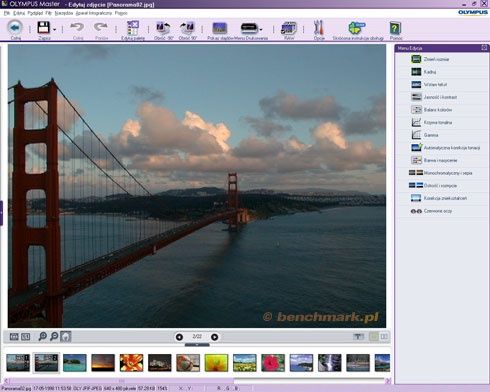Expand the print menu dropdown arrow
Screen dimensions: 490x392
(261, 30)
